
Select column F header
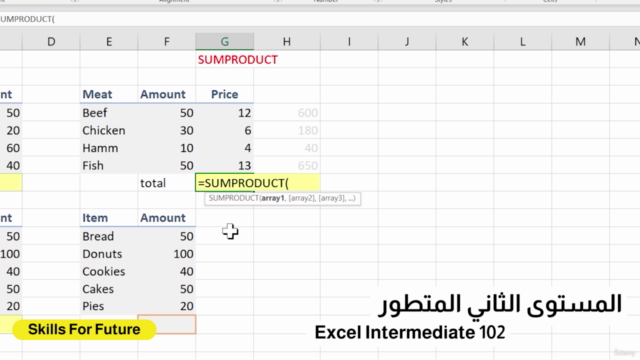point(167,41)
